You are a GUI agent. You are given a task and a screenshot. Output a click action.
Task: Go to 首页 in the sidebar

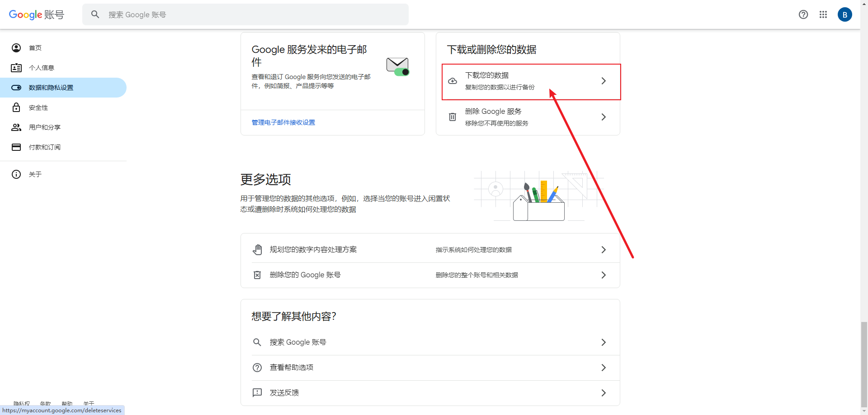pos(63,48)
